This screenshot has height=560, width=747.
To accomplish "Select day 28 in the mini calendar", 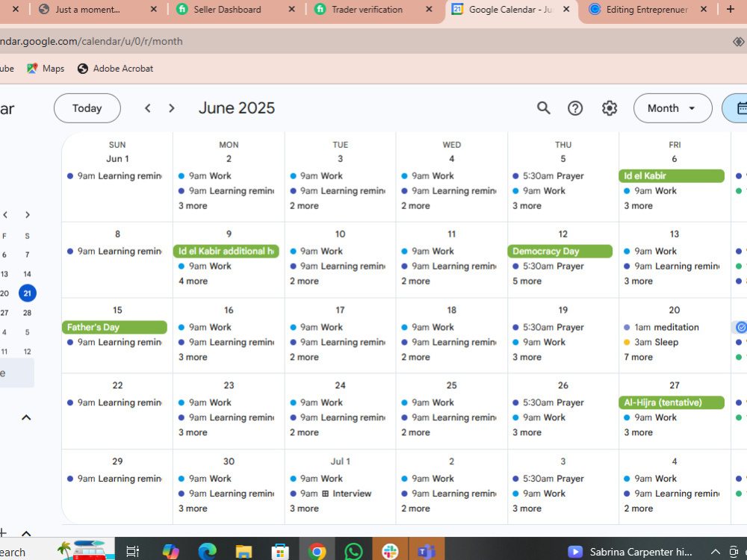I will (27, 313).
